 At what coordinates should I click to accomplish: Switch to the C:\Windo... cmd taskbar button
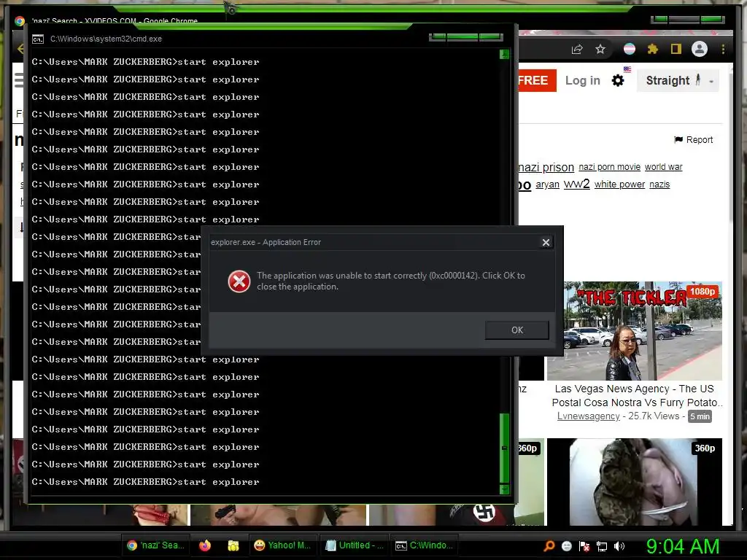pos(425,545)
